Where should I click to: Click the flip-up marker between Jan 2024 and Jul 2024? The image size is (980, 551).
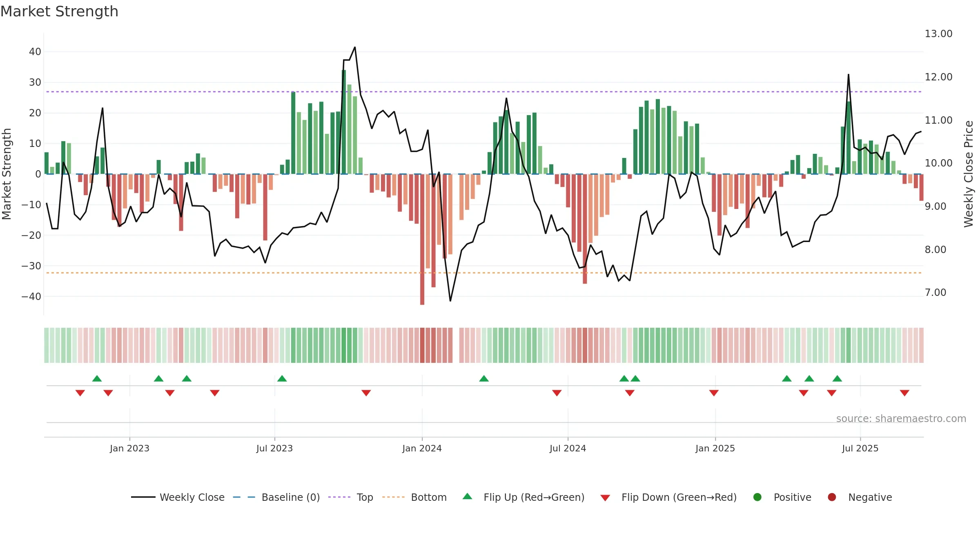pyautogui.click(x=484, y=378)
